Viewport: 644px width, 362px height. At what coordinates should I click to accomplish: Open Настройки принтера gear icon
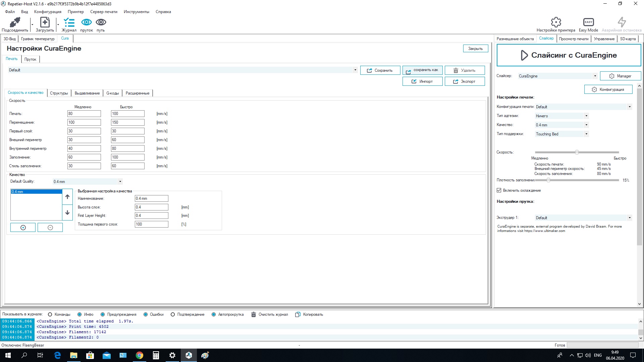pyautogui.click(x=556, y=22)
